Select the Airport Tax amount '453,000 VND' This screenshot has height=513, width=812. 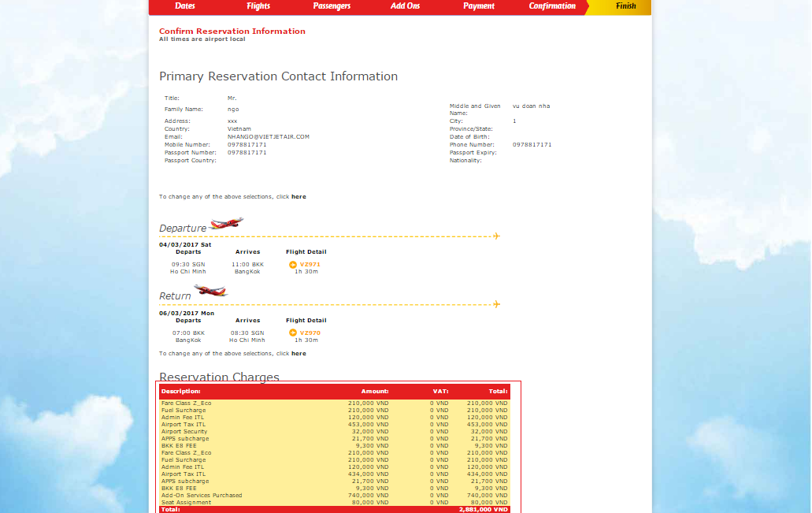pyautogui.click(x=369, y=425)
